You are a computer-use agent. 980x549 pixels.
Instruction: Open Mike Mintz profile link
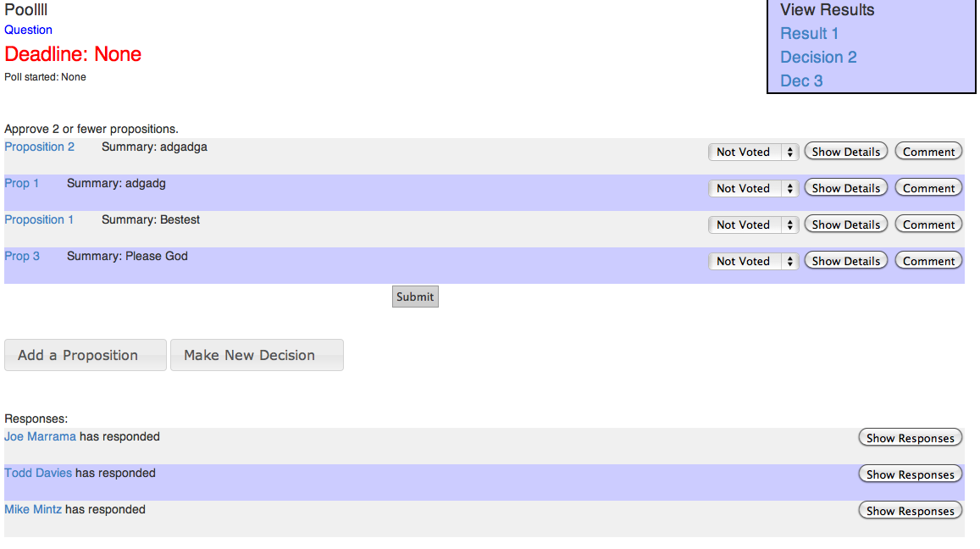(33, 510)
